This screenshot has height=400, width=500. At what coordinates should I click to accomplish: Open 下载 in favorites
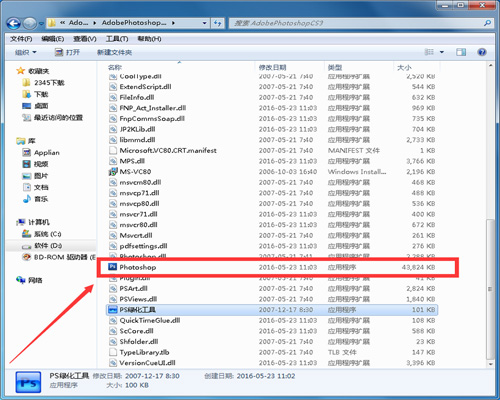pos(35,94)
